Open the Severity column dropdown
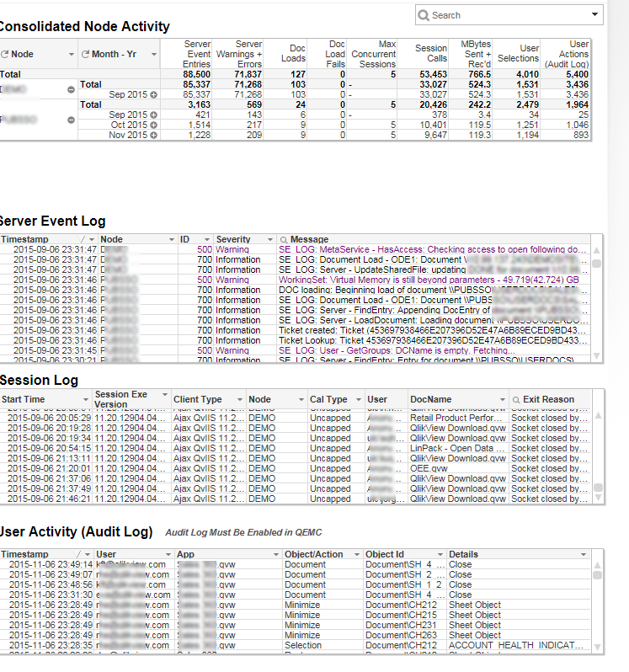Image resolution: width=629 pixels, height=672 pixels. coord(269,240)
